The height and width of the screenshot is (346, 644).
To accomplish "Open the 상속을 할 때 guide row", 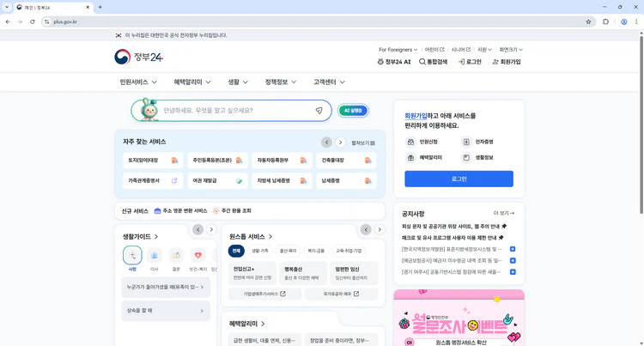I will pyautogui.click(x=166, y=311).
